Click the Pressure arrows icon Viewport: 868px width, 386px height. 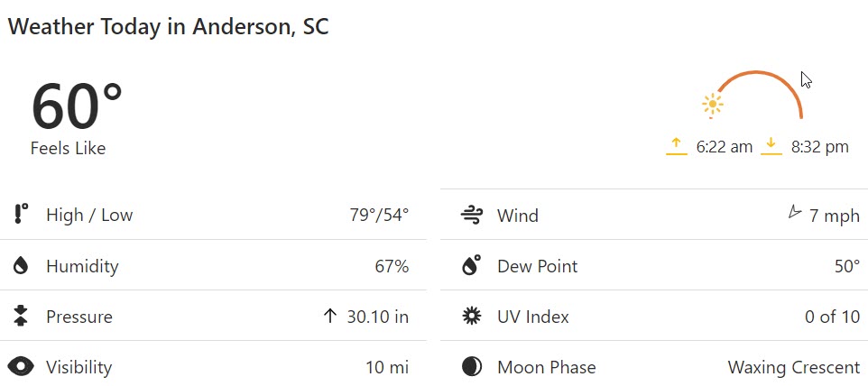click(21, 316)
